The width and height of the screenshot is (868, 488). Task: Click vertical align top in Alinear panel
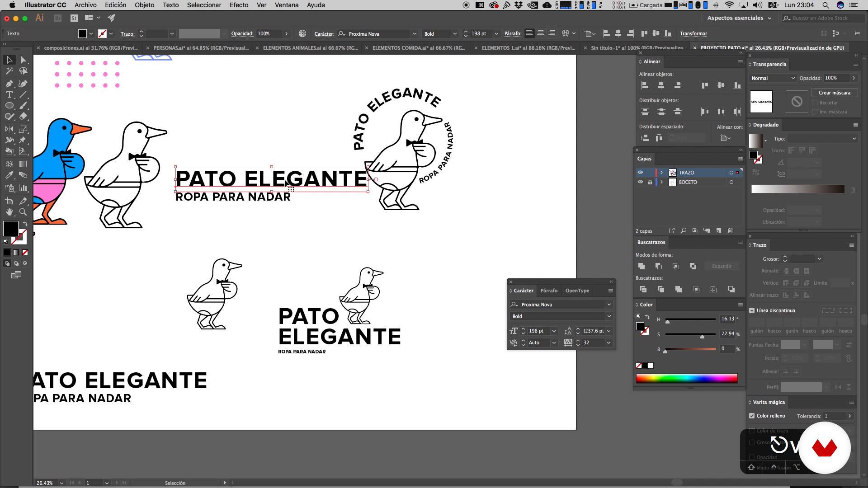[704, 85]
